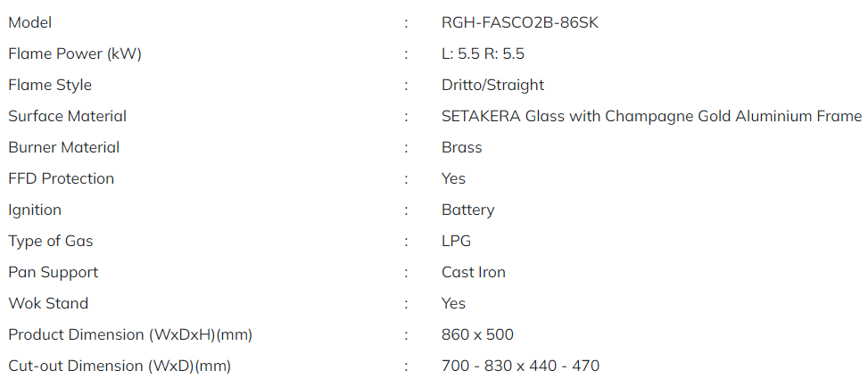
Task: Select the Model label
Action: (x=30, y=22)
